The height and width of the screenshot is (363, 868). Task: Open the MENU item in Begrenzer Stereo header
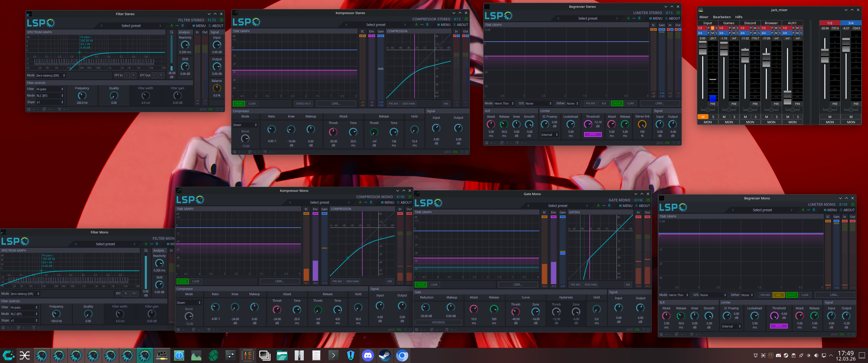click(655, 18)
